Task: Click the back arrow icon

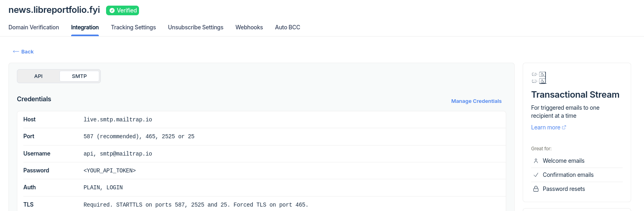Action: click(16, 51)
